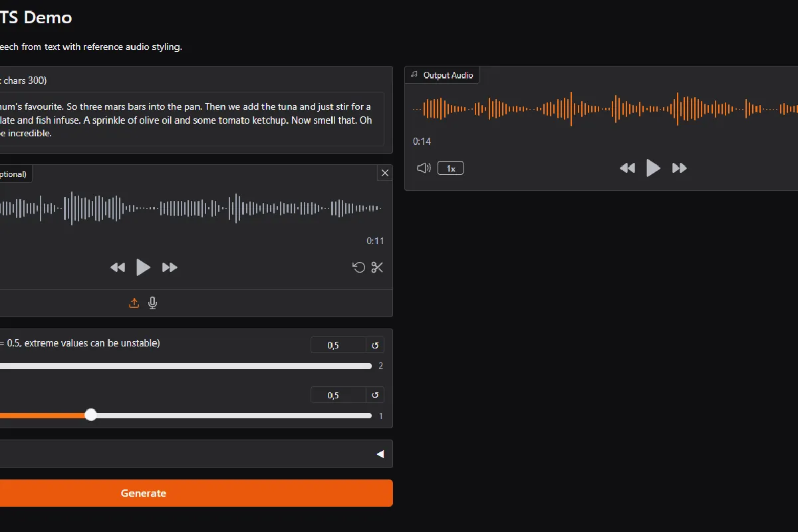Viewport: 798px width, 532px height.
Task: Expand the collapsed options accordion
Action: point(196,454)
